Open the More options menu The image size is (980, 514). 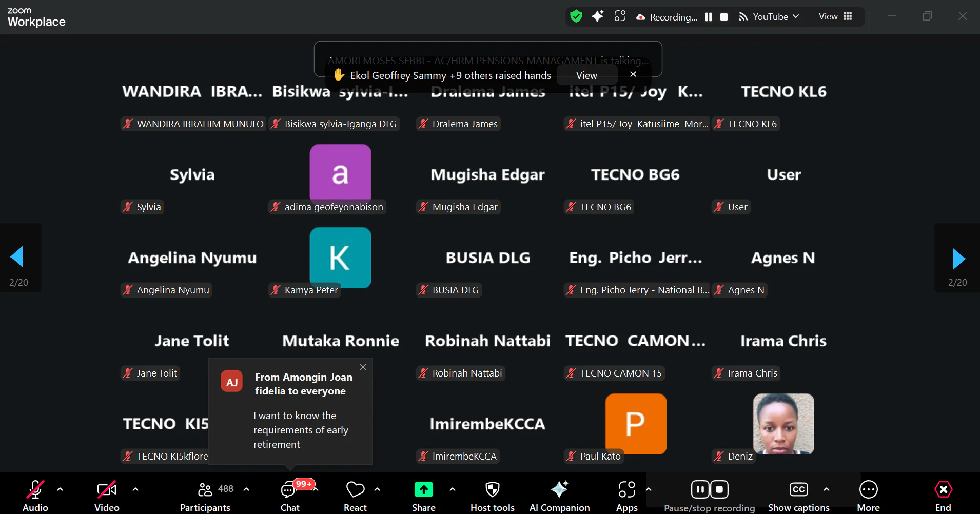pos(868,490)
